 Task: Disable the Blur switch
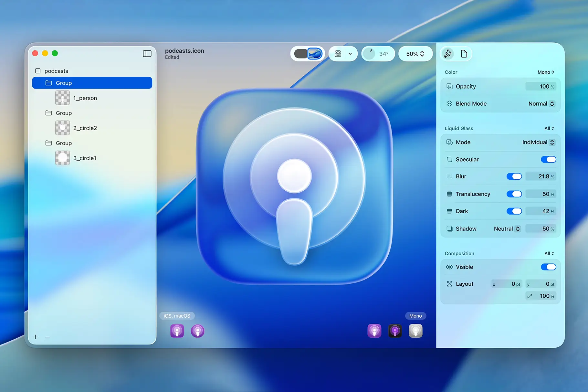pyautogui.click(x=514, y=176)
